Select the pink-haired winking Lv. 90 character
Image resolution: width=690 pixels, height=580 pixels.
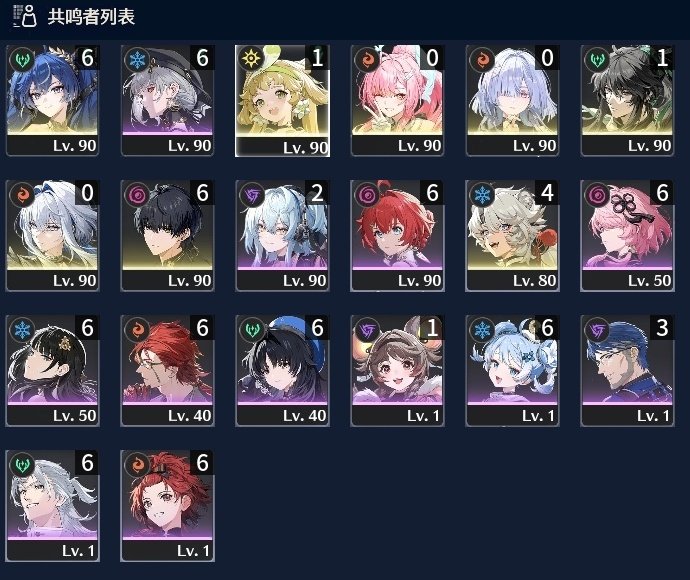397,101
